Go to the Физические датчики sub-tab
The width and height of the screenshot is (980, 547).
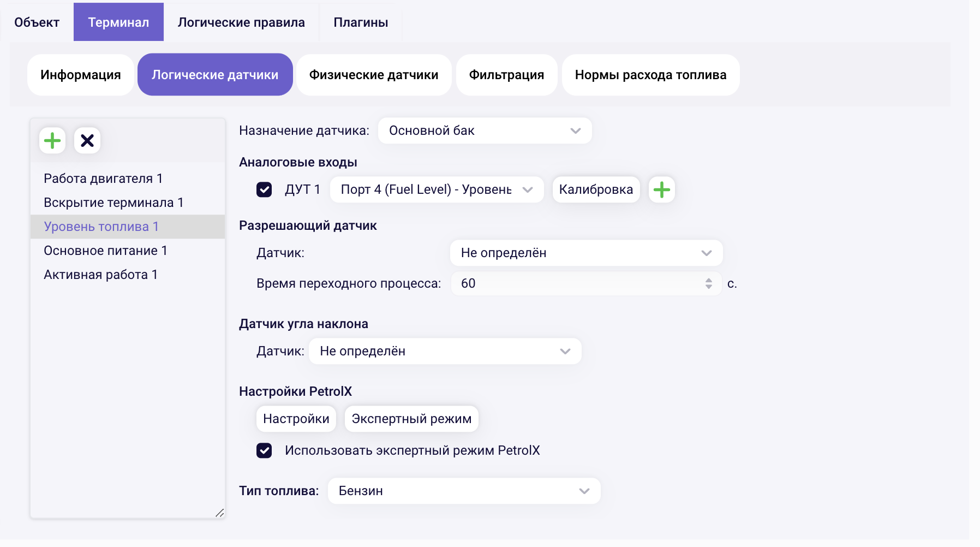[374, 75]
